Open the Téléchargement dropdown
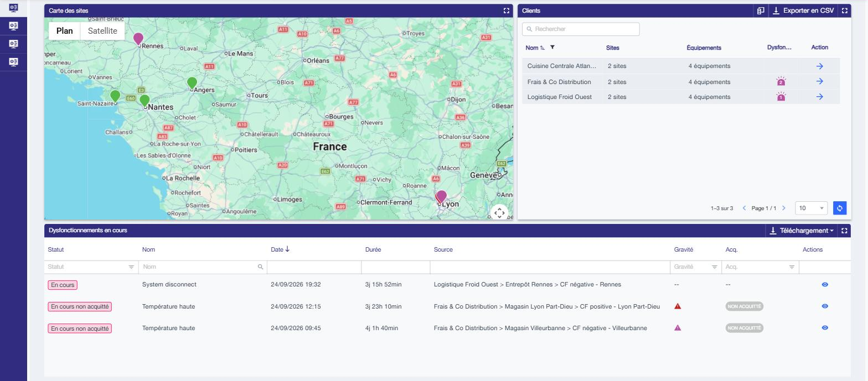This screenshot has width=868, height=381. 802,231
